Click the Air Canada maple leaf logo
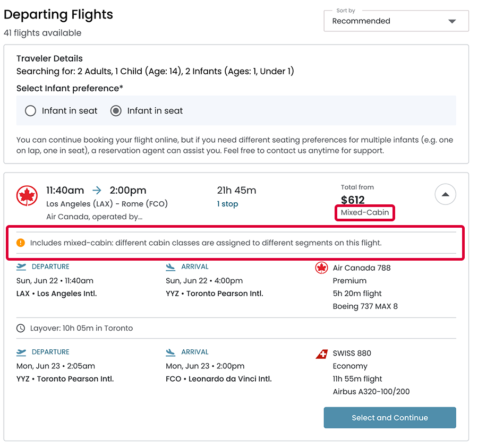This screenshot has height=448, width=478. pyautogui.click(x=27, y=196)
